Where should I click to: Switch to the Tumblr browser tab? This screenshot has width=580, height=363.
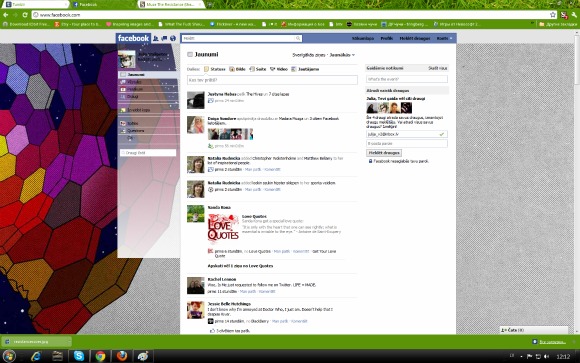pyautogui.click(x=36, y=4)
